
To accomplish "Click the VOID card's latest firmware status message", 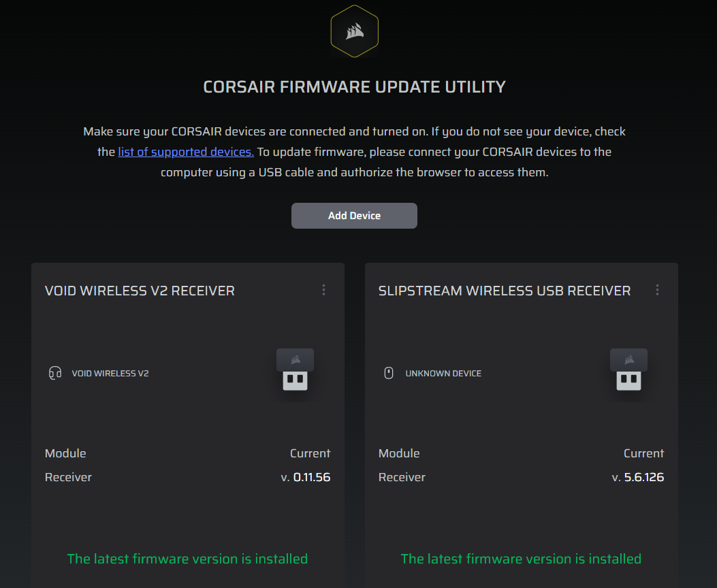I will [187, 559].
